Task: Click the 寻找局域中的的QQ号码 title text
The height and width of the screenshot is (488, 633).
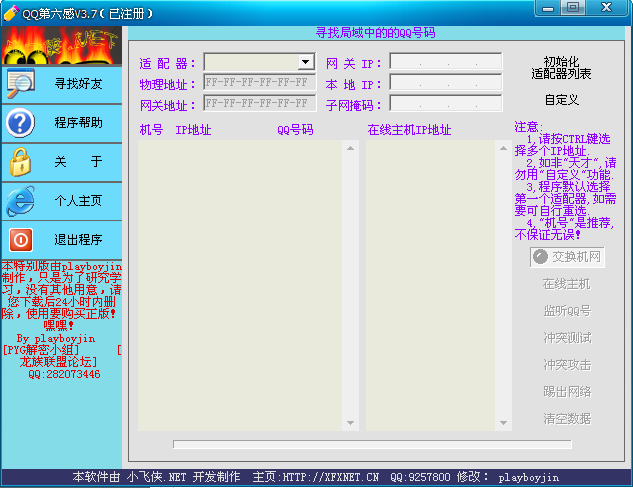Action: coord(375,33)
